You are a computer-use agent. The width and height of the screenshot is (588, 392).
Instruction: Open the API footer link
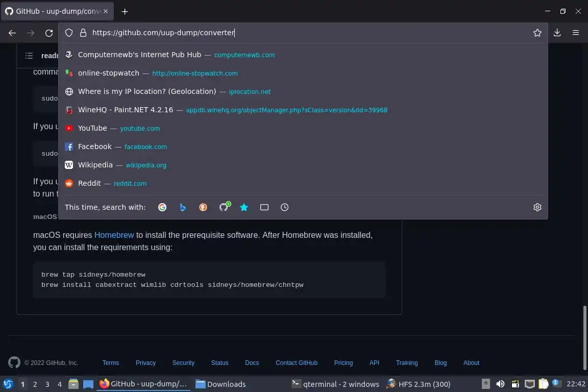pos(374,363)
